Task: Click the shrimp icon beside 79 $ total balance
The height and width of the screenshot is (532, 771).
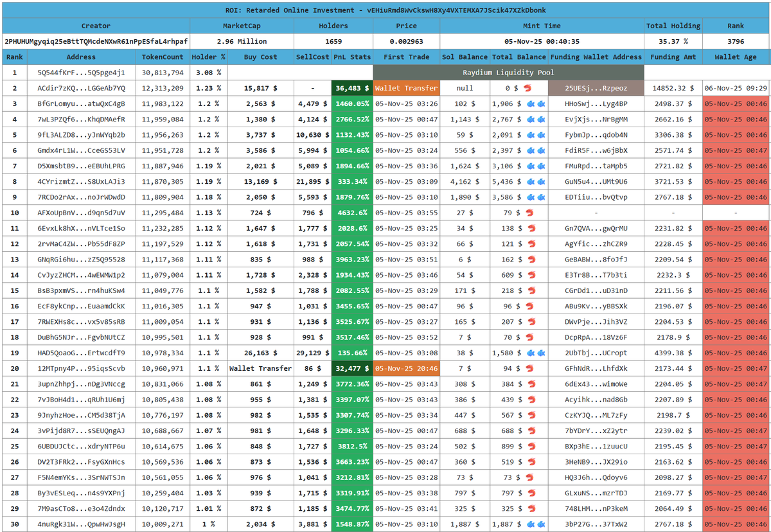Action: tap(530, 213)
